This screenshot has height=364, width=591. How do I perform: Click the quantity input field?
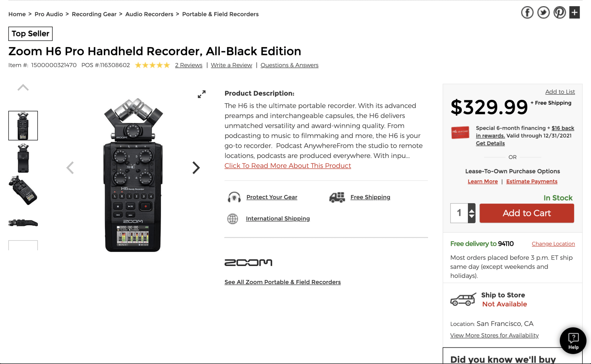click(x=459, y=213)
